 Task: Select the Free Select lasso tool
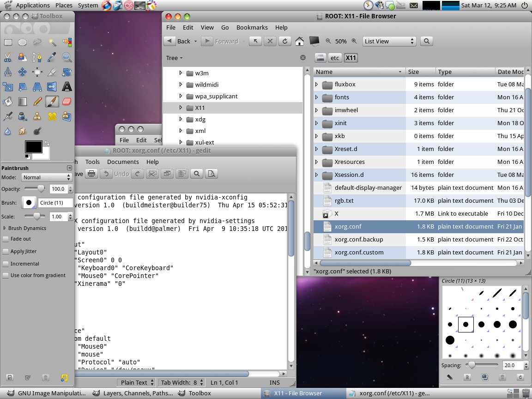click(x=37, y=42)
